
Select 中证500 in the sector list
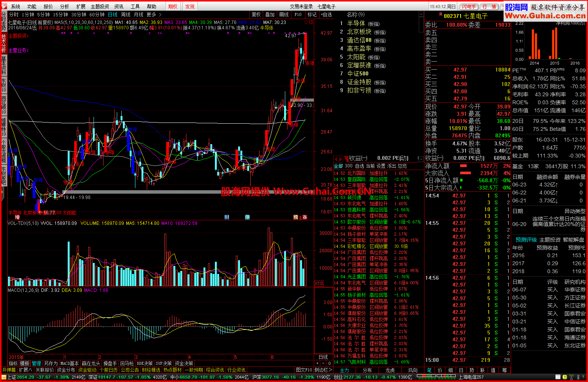(x=354, y=74)
